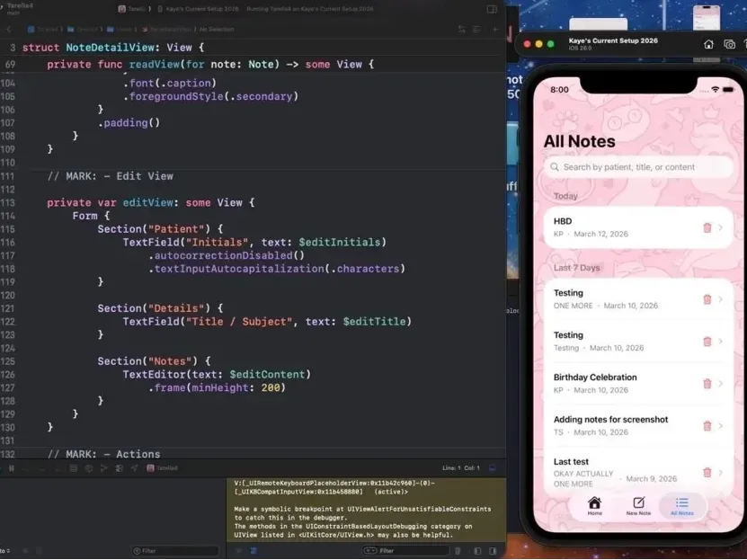Open the HBD note row

pos(638,227)
